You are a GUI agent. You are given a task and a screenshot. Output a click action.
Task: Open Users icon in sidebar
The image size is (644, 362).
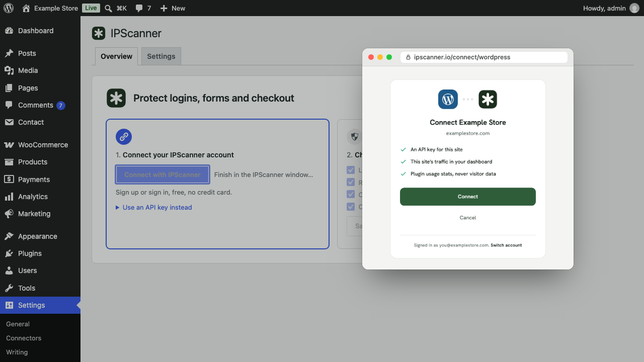click(x=9, y=270)
